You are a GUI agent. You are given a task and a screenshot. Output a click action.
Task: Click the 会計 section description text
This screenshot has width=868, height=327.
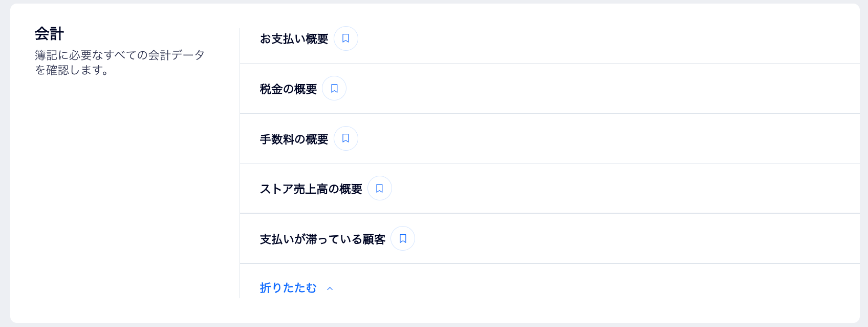[x=119, y=63]
